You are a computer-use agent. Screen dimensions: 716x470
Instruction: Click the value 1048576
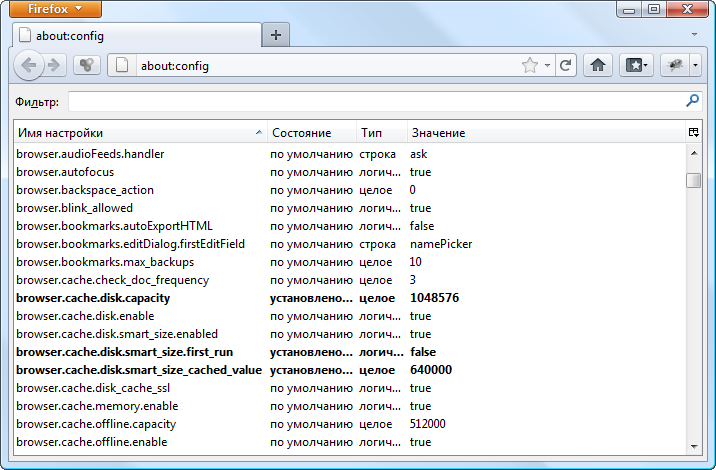(434, 298)
